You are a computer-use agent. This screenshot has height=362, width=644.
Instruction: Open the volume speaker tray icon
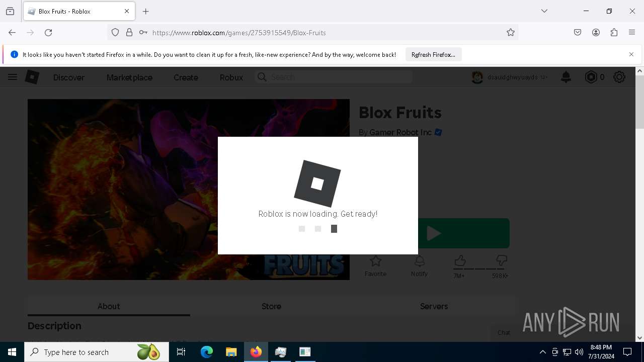click(579, 352)
